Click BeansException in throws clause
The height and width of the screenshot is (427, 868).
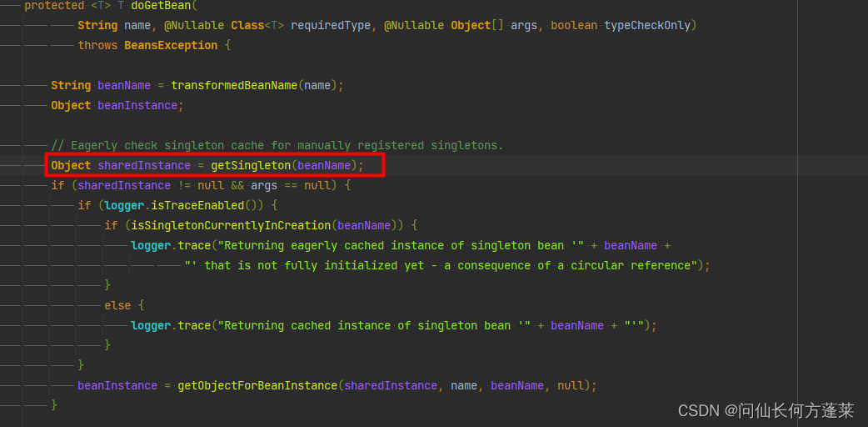[171, 46]
